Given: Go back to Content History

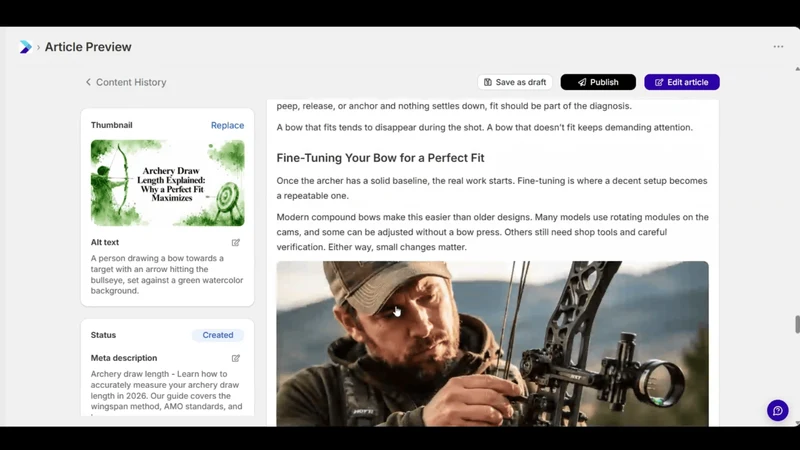Looking at the screenshot, I should 126,82.
